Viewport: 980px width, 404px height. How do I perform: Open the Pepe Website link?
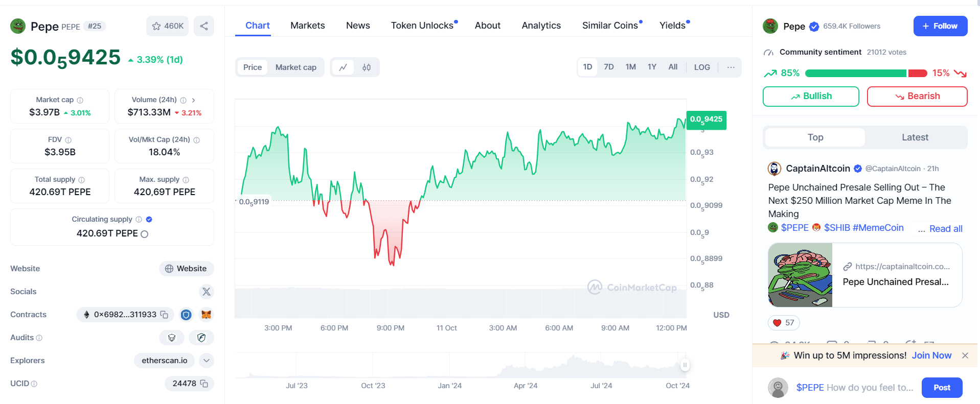pos(186,269)
